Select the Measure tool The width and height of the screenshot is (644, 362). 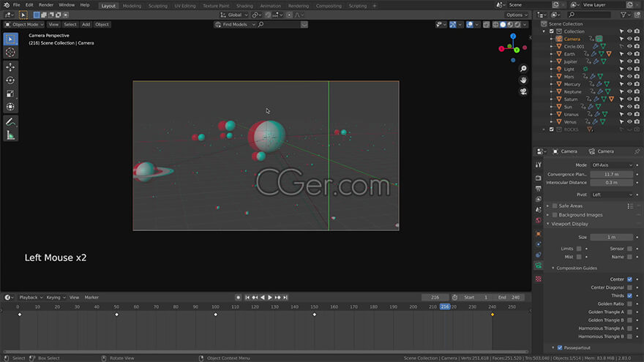tap(11, 135)
